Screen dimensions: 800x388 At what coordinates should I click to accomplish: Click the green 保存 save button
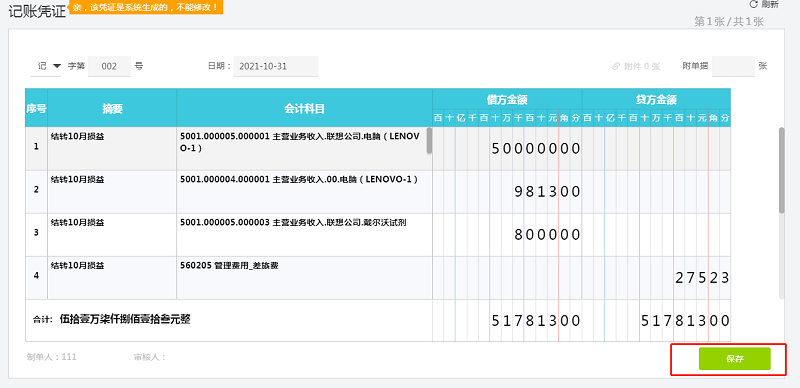(x=734, y=358)
